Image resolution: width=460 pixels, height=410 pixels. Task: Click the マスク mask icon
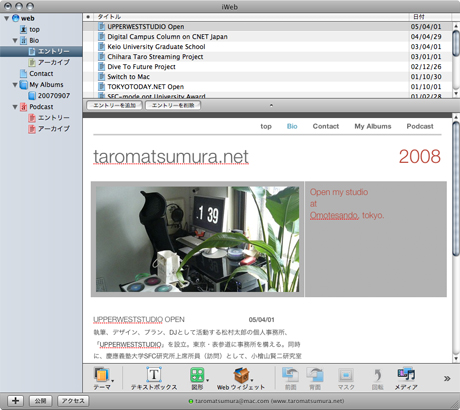[346, 375]
